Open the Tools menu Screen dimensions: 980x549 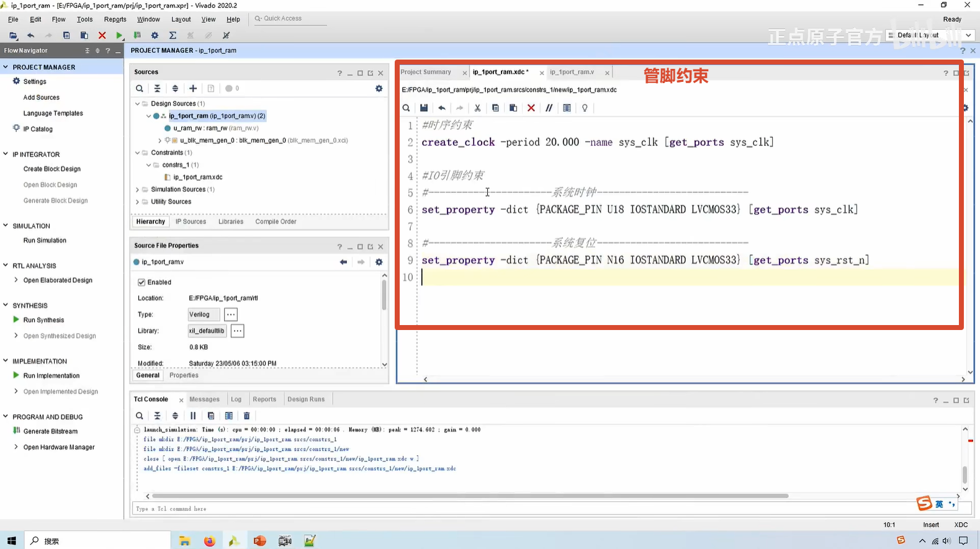tap(84, 19)
